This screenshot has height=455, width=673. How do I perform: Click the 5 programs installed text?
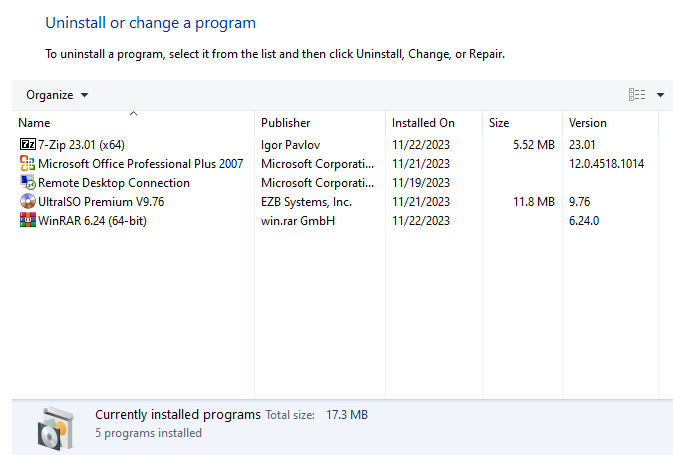149,433
